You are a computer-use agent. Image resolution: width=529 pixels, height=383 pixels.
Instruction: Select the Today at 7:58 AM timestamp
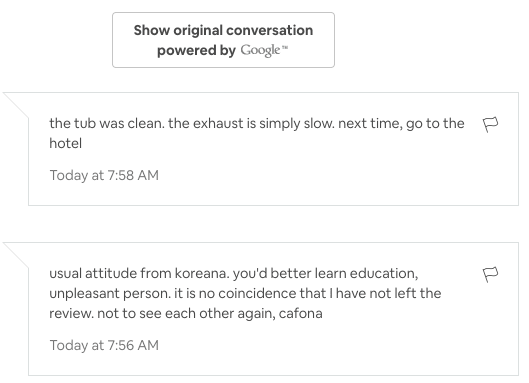coord(104,175)
